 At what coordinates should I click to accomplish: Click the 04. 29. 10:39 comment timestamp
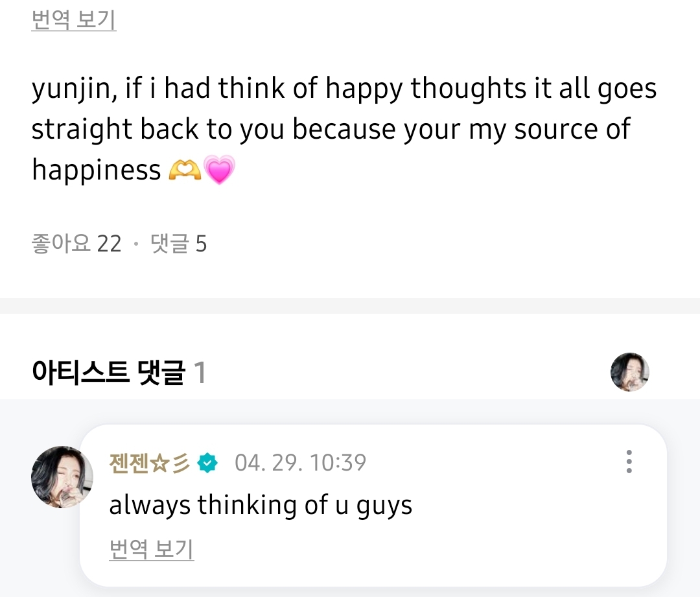coord(300,463)
